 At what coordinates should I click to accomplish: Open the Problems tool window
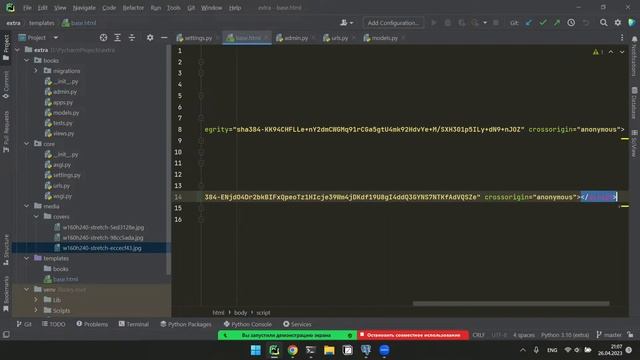tap(92, 324)
